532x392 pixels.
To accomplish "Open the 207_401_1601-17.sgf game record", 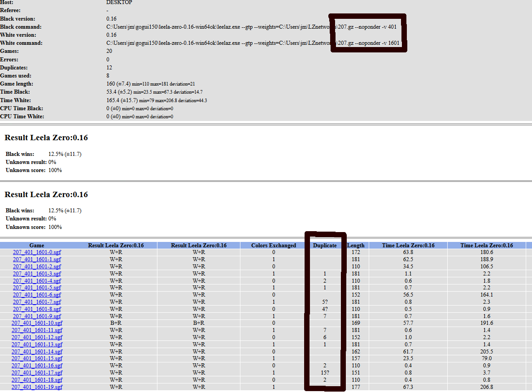I will [x=37, y=373].
